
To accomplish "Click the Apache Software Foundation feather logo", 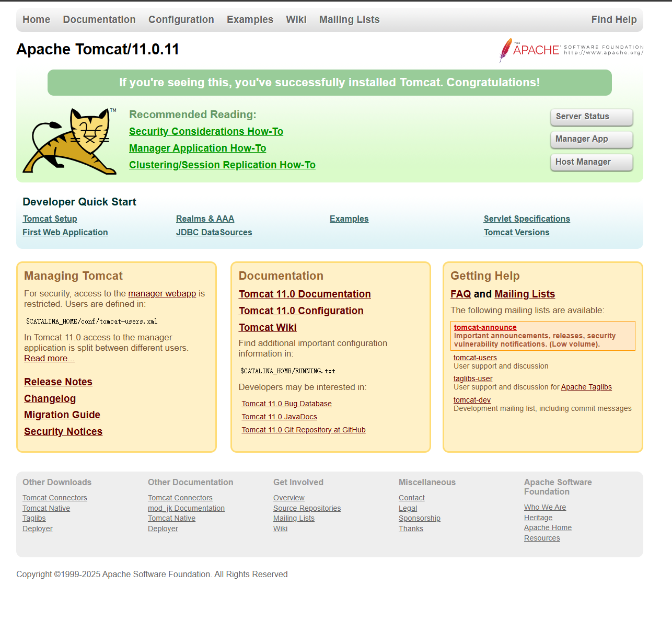I will pos(571,50).
